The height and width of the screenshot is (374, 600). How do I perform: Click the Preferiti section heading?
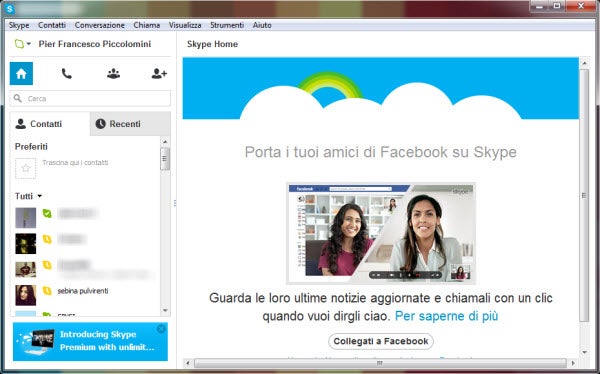pos(31,147)
